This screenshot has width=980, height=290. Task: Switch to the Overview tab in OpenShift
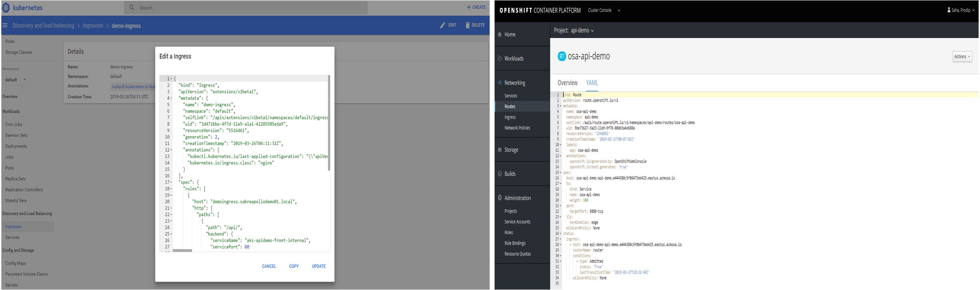coord(567,83)
